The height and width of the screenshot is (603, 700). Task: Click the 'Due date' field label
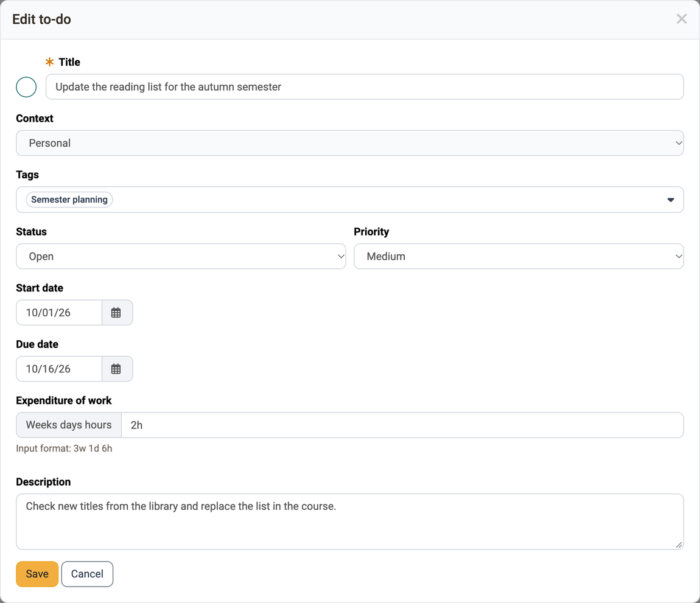pyautogui.click(x=37, y=344)
